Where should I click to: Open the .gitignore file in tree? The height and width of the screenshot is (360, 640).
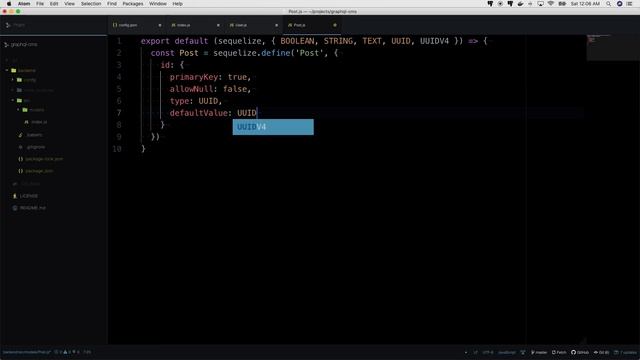click(x=32, y=147)
